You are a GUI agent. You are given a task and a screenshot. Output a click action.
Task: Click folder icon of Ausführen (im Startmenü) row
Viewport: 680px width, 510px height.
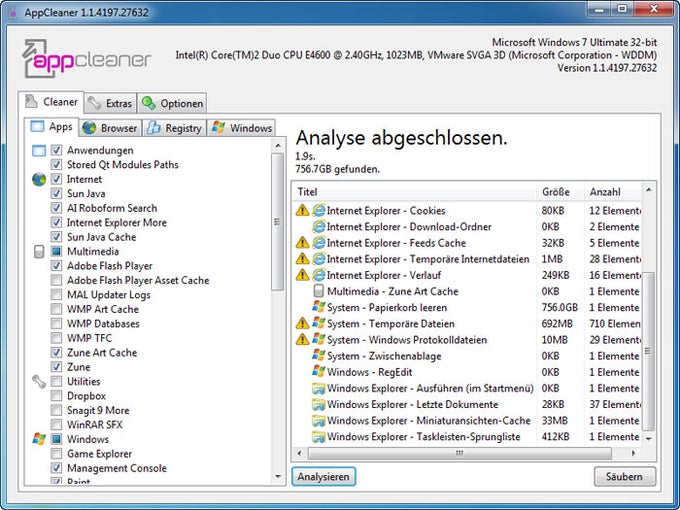(319, 388)
